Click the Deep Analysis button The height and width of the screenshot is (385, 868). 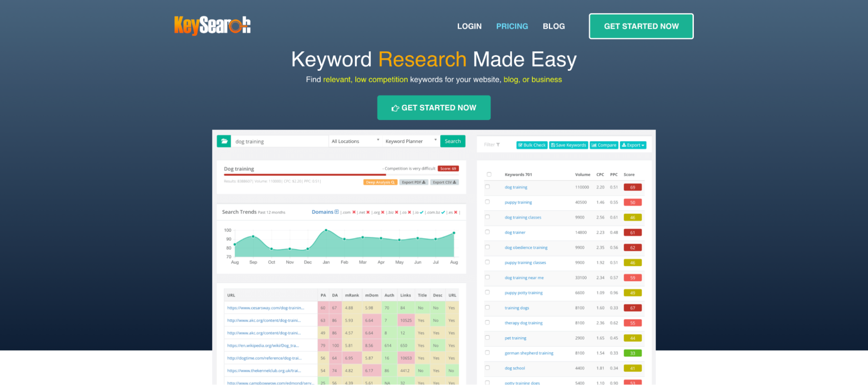tap(380, 183)
